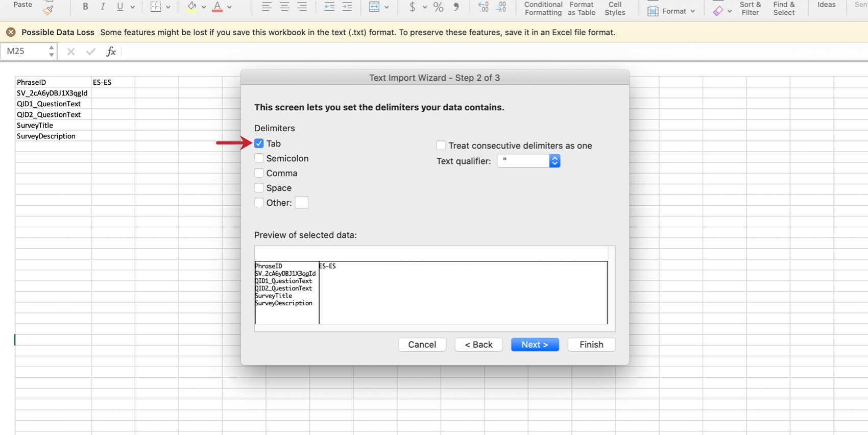Select the SV_2cA6yDBJ1X3qgId cell

[53, 93]
